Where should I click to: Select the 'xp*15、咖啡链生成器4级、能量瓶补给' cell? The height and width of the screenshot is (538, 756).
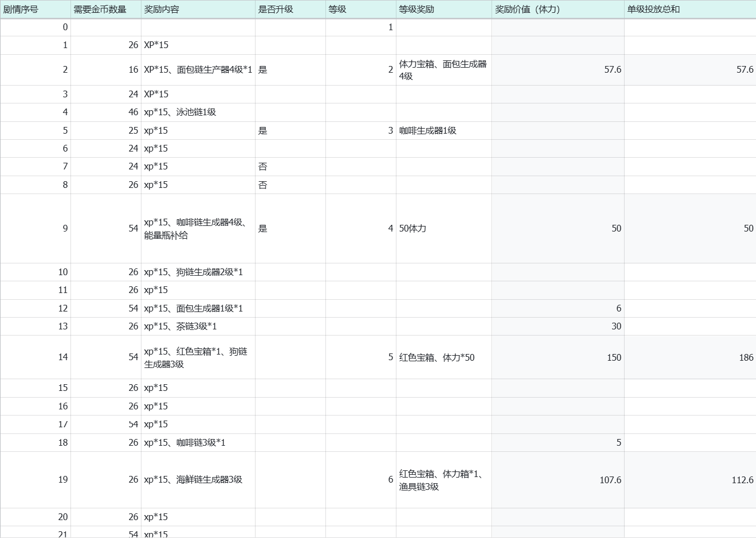click(x=198, y=229)
